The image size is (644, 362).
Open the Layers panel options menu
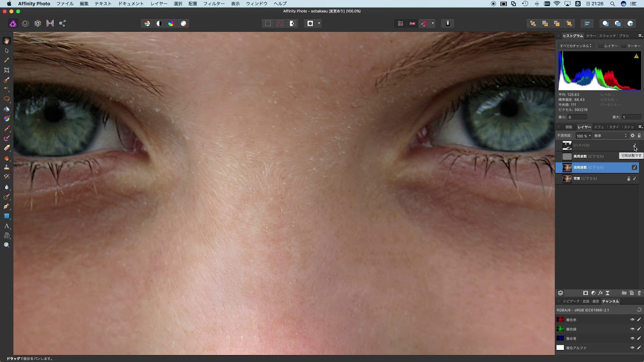(x=640, y=127)
